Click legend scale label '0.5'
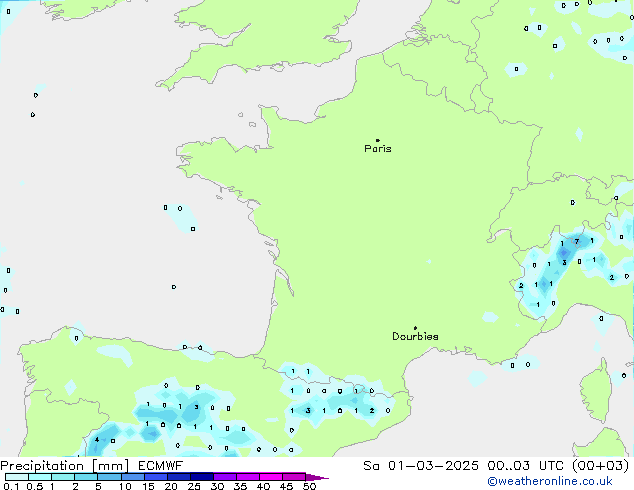634x490 pixels. (x=35, y=486)
